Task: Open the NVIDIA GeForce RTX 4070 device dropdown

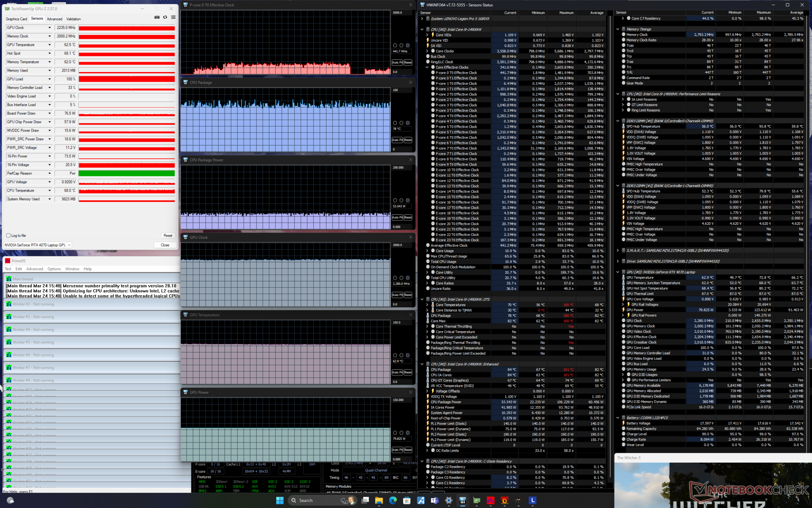Action: (69, 245)
